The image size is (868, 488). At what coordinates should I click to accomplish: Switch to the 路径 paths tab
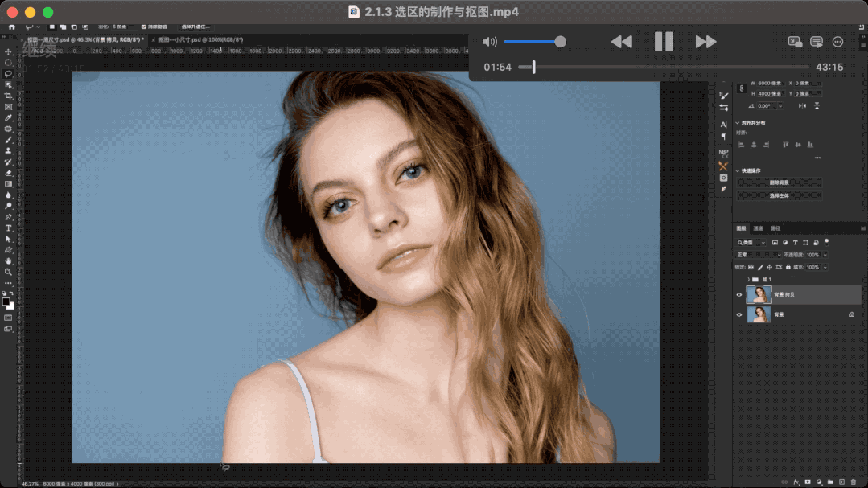[775, 228]
